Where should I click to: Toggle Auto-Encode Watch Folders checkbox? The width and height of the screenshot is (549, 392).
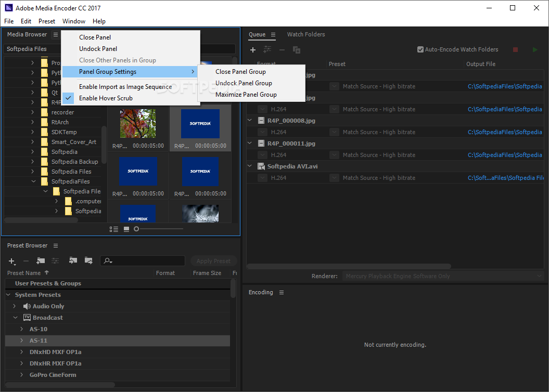click(x=420, y=50)
